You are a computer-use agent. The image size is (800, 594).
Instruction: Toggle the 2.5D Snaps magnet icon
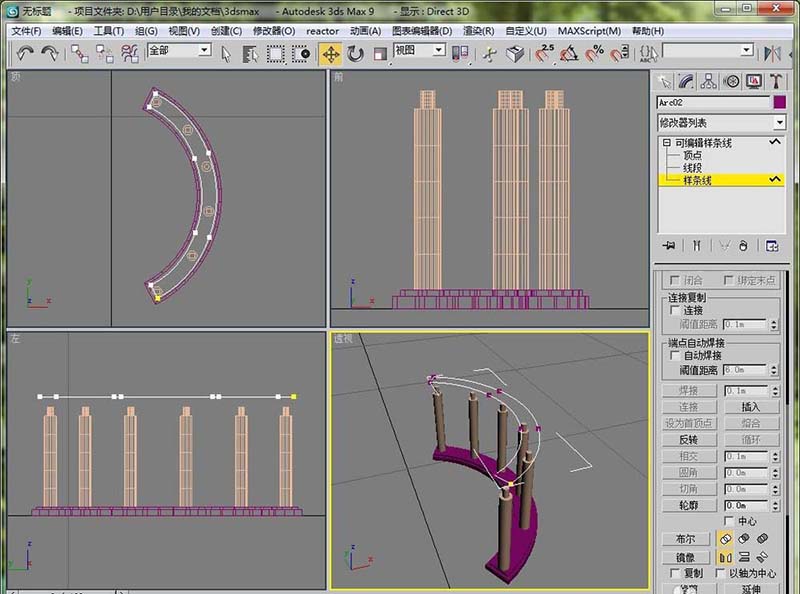click(x=544, y=53)
